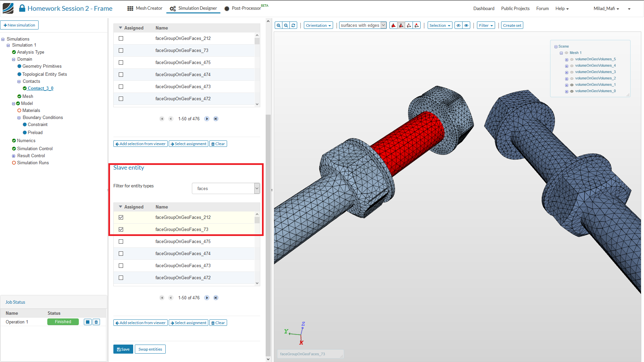Screen dimensions: 644x362
Task: Save the contact settings
Action: [123, 349]
